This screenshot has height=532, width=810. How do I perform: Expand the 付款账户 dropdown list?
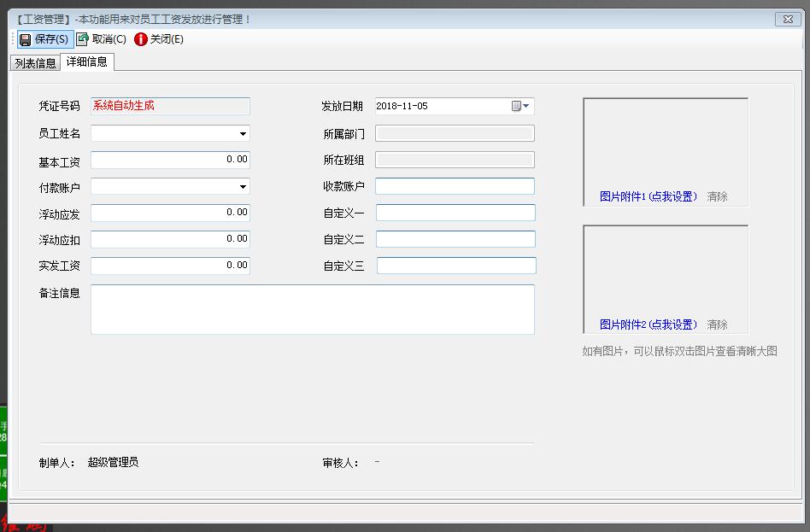coord(243,187)
